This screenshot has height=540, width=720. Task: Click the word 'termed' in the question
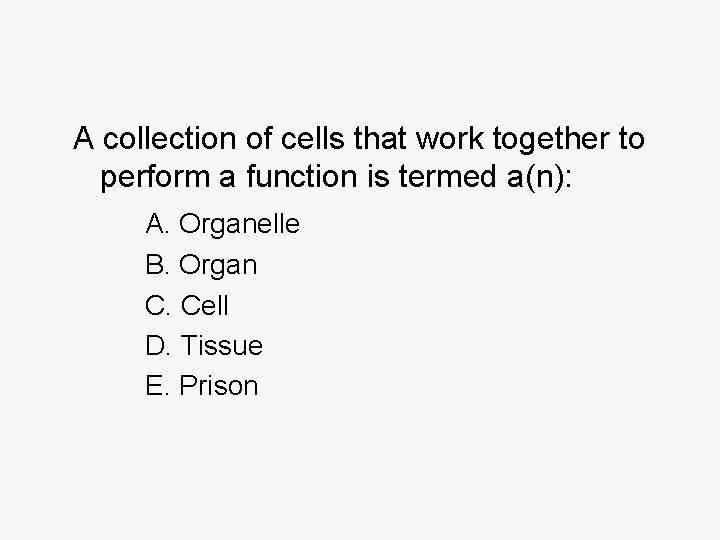tap(447, 176)
